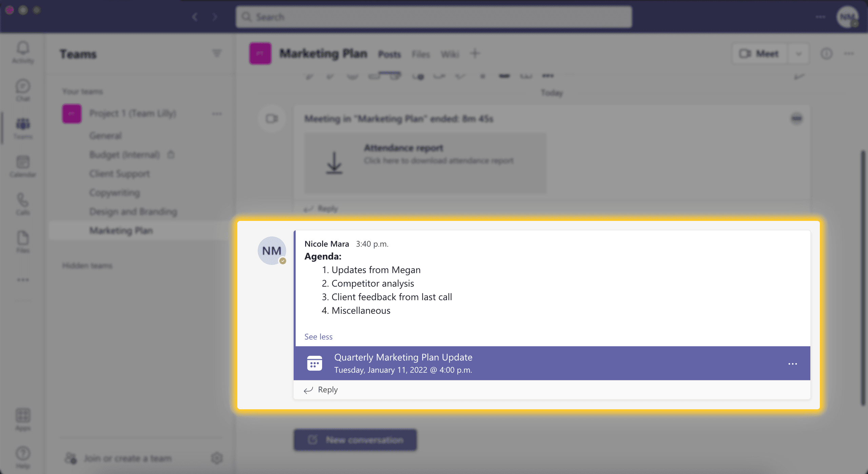Expand the three-dot menu on meeting invite
This screenshot has width=868, height=474.
point(792,364)
